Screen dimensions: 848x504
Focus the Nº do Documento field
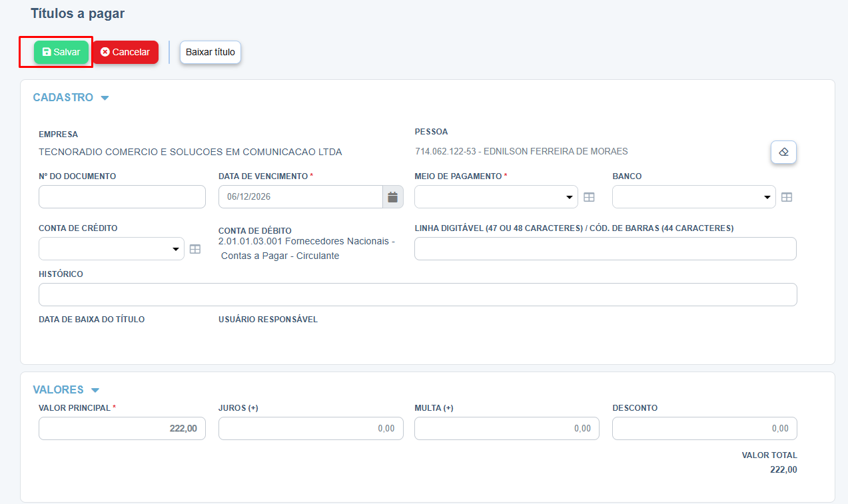pos(122,197)
